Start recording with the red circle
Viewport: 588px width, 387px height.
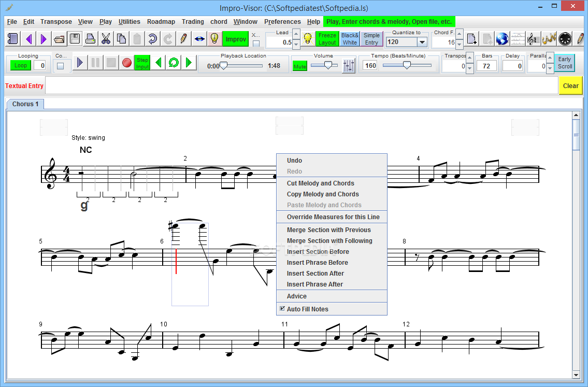coord(127,63)
